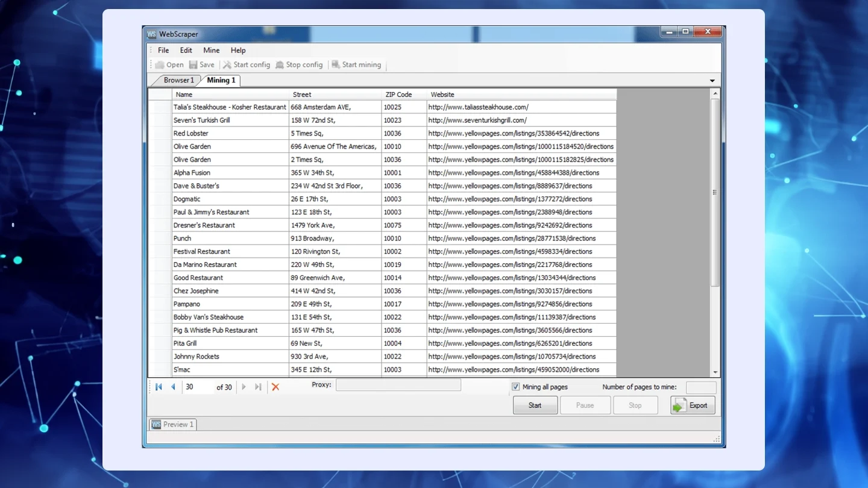The image size is (868, 488).
Task: Click the scrollbar up arrow
Action: [715, 94]
